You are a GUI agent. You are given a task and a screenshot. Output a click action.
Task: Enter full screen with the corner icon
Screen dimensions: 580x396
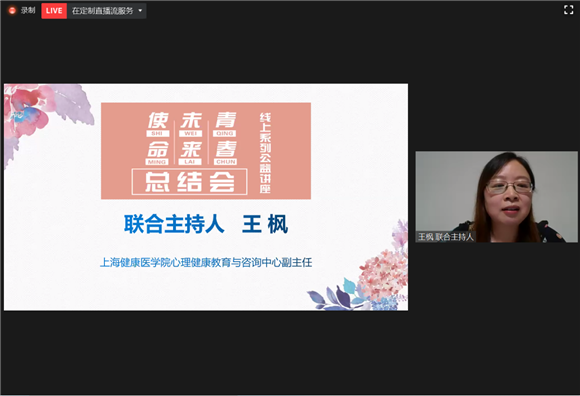point(569,10)
